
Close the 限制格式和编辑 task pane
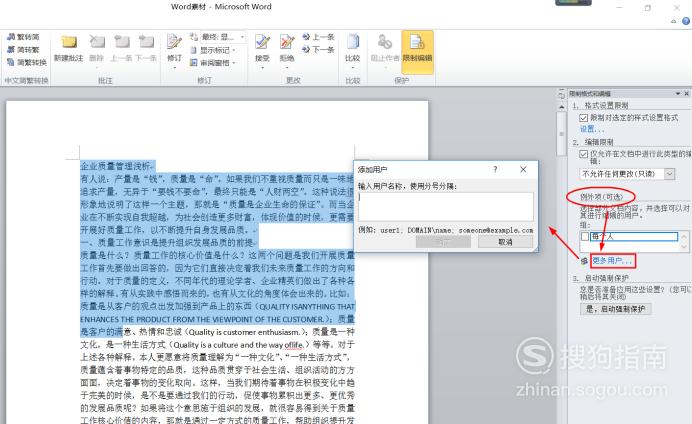click(x=686, y=94)
